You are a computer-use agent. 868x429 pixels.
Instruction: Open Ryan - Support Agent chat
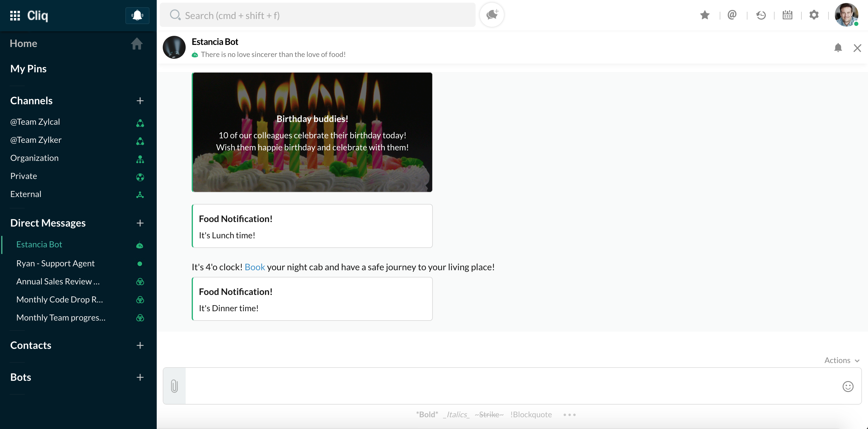tap(55, 263)
